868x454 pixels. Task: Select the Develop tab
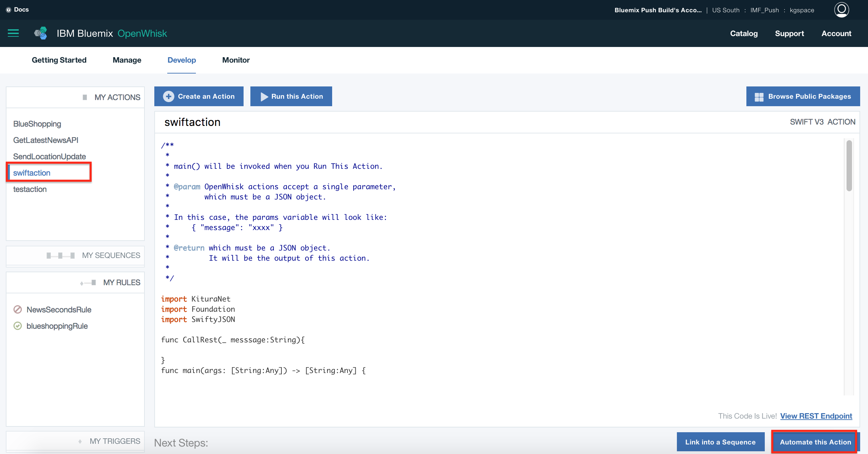pyautogui.click(x=182, y=60)
